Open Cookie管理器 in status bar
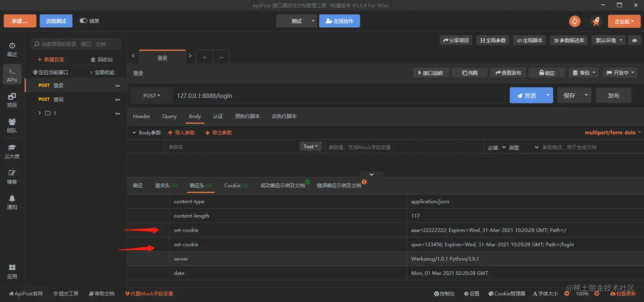The height and width of the screenshot is (302, 644). tap(507, 293)
